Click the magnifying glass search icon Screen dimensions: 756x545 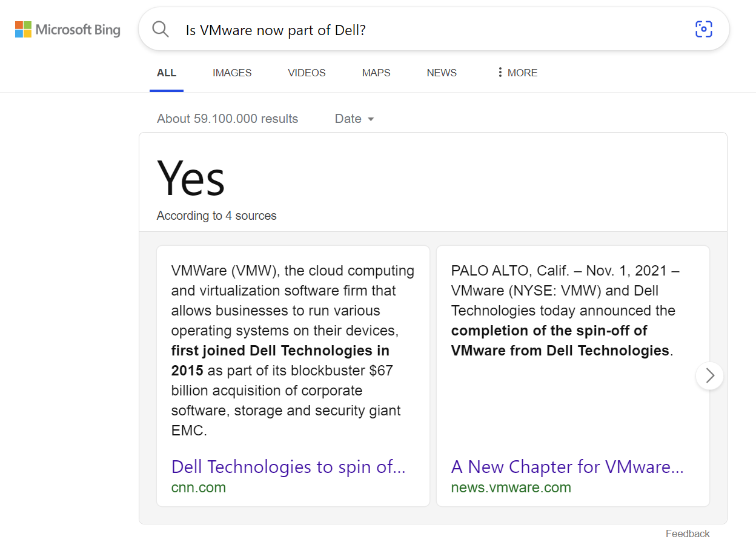(161, 29)
